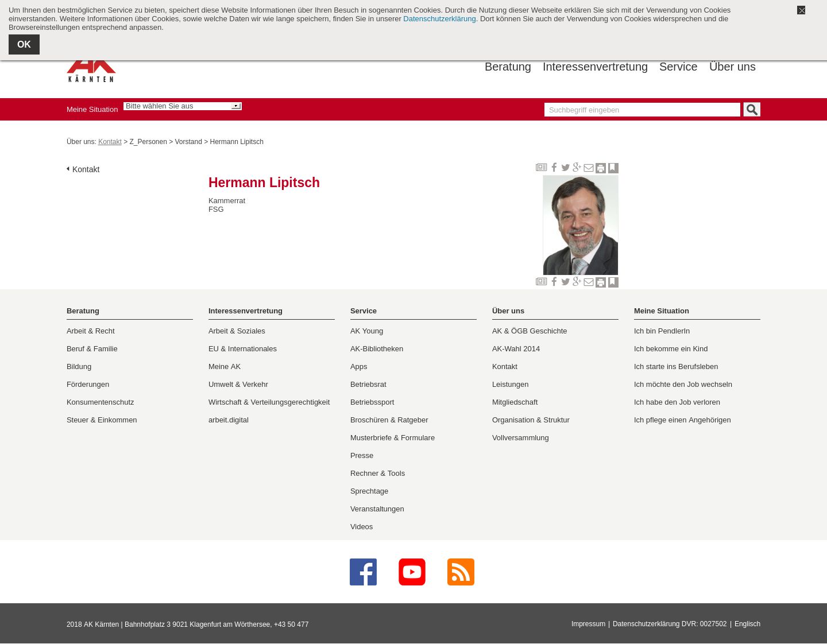The height and width of the screenshot is (644, 827).
Task: Open AK & ÖGB Geschichte footer link
Action: click(530, 331)
